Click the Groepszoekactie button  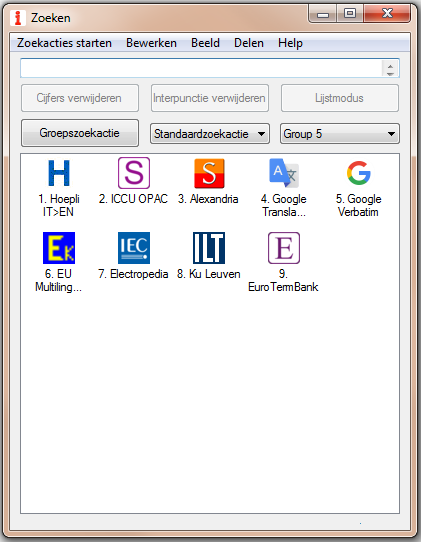pyautogui.click(x=80, y=133)
